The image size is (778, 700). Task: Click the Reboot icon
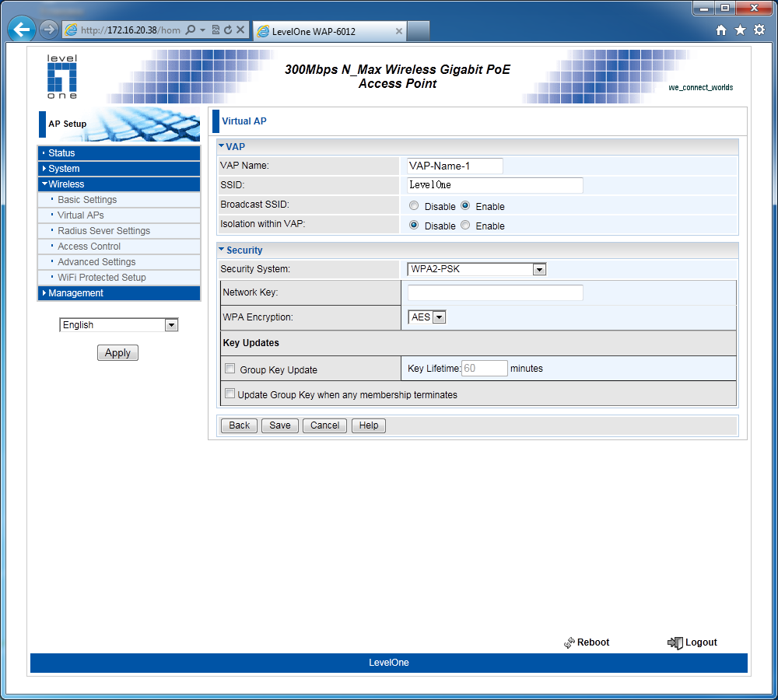[x=569, y=643]
